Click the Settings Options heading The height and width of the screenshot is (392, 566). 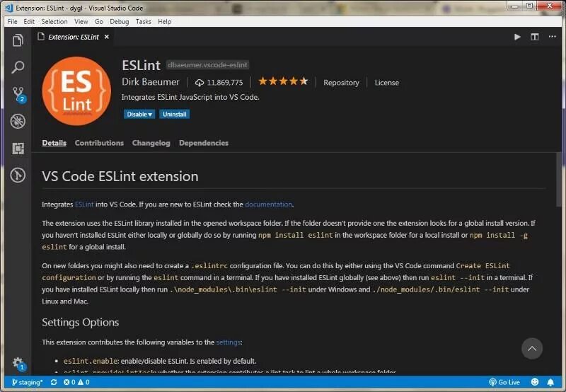coord(81,323)
